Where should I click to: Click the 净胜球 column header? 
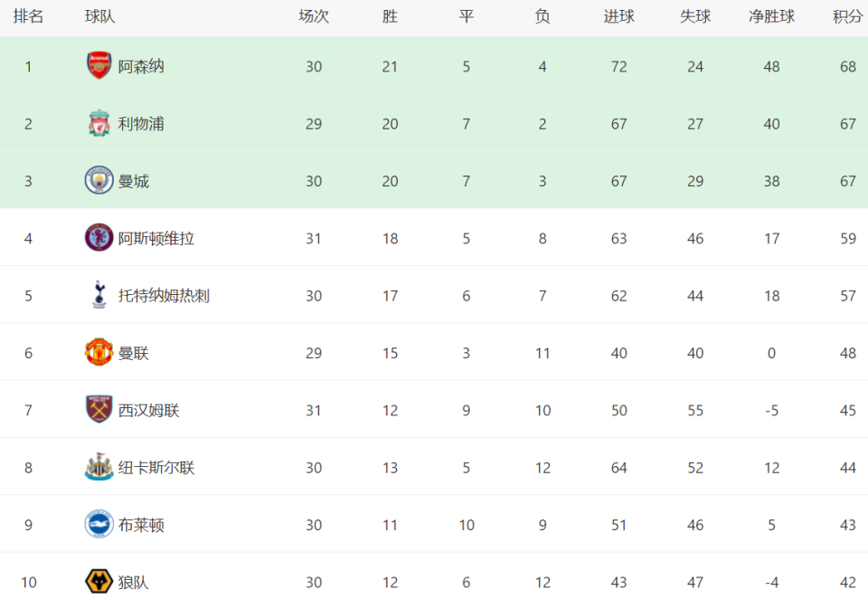click(771, 16)
